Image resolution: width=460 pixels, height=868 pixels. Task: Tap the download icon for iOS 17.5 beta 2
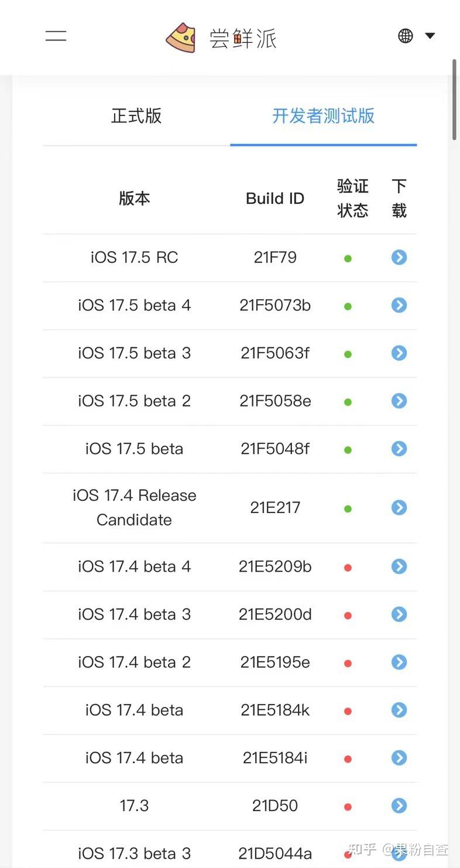point(399,401)
